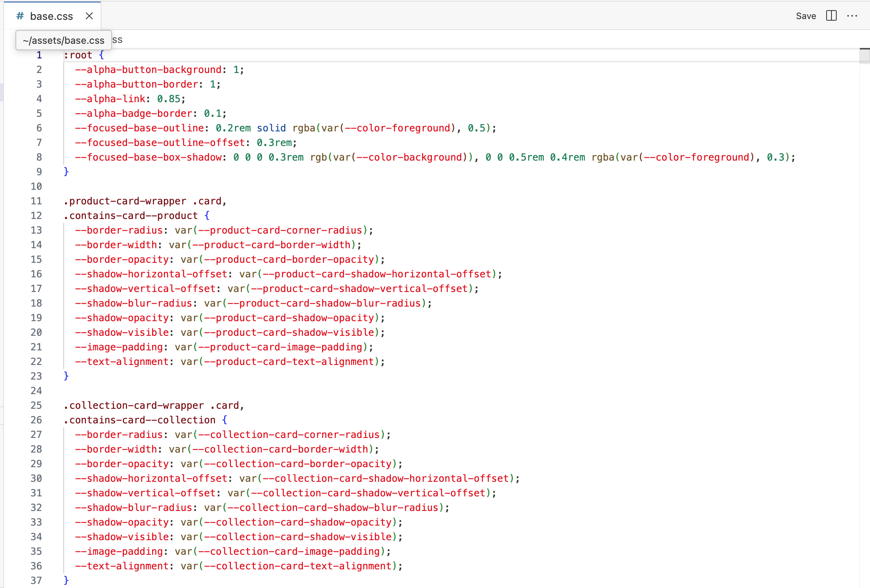Click the --alpha-link property
Image resolution: width=870 pixels, height=588 pixels.
coord(110,99)
